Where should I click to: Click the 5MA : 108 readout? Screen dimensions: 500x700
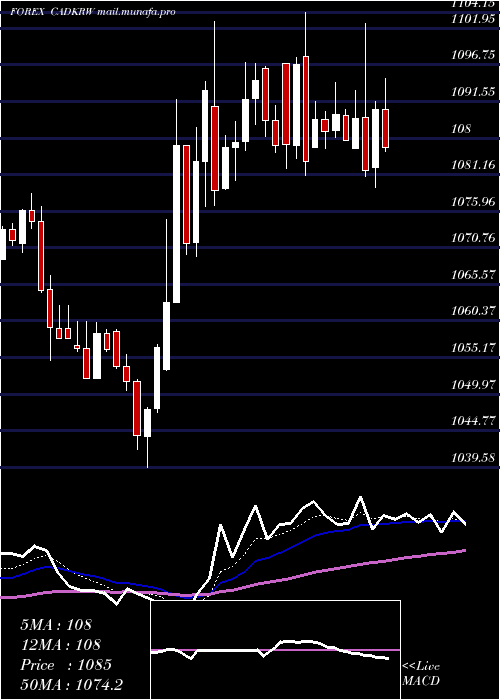point(56,625)
